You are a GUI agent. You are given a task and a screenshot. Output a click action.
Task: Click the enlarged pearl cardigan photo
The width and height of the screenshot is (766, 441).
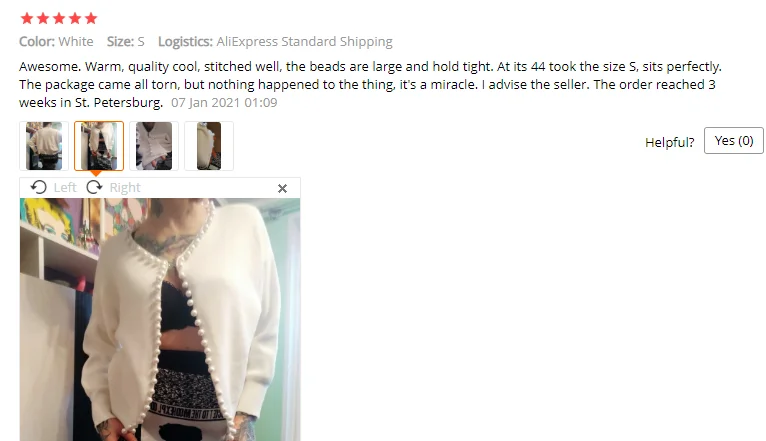(x=160, y=319)
